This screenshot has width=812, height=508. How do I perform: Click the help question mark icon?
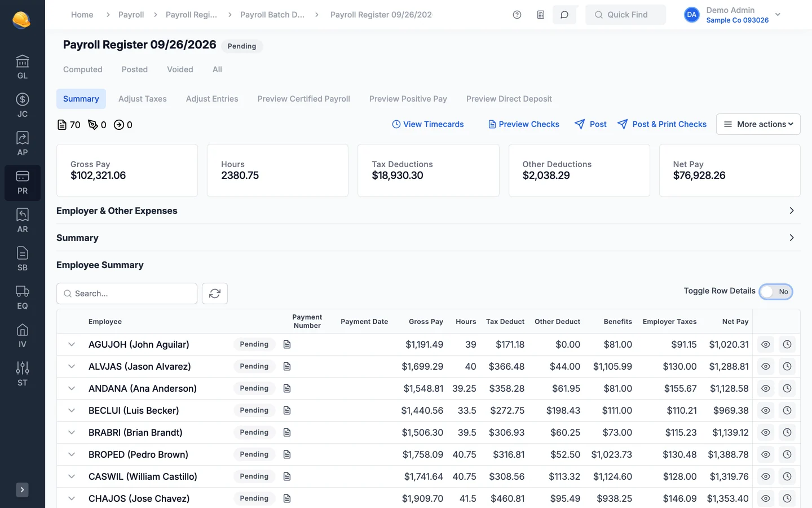tap(517, 15)
